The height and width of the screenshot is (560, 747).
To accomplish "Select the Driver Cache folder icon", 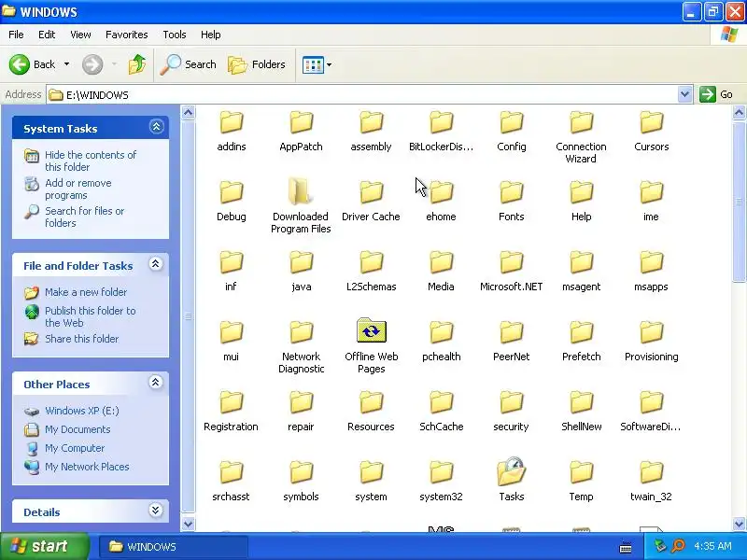I will coord(371,192).
